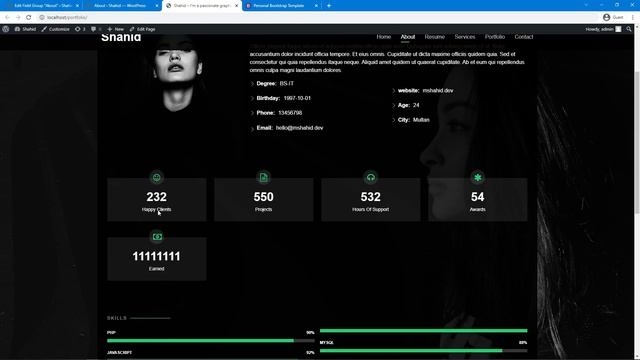Click the browser forward arrow
The height and width of the screenshot is (360, 640).
(x=18, y=17)
